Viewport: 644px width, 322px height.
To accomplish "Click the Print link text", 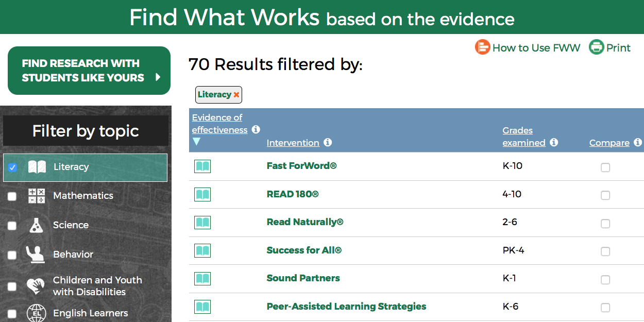I will (618, 48).
